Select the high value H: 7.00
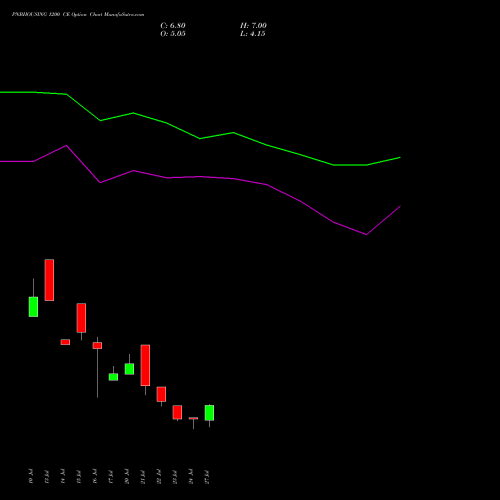The image size is (500, 500). tap(253, 26)
